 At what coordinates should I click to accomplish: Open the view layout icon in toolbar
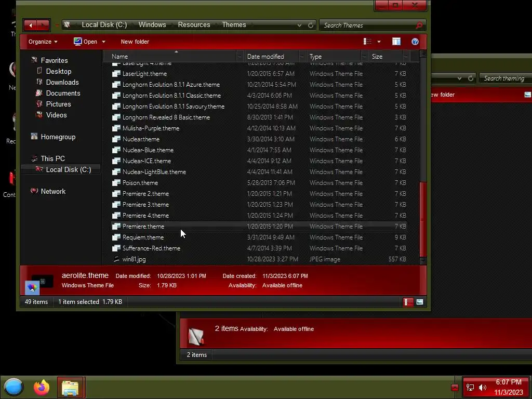pos(367,42)
